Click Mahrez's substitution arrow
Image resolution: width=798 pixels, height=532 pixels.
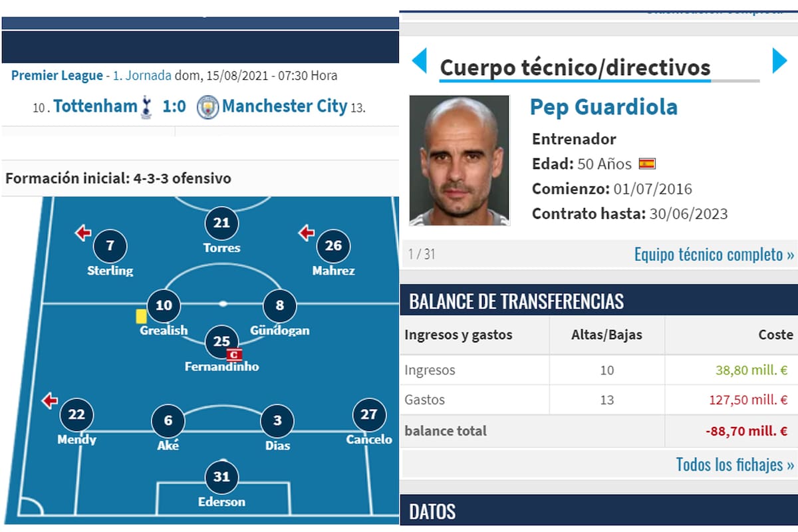pyautogui.click(x=305, y=234)
